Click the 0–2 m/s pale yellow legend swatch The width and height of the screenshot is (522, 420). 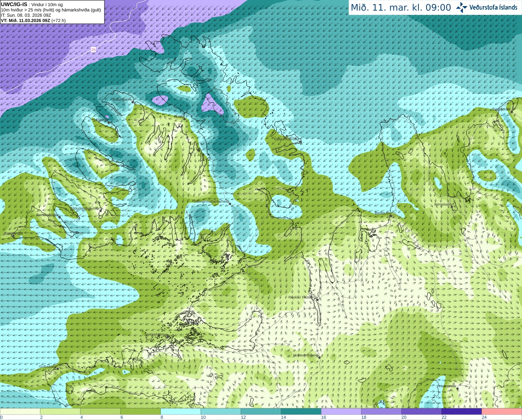click(x=20, y=411)
